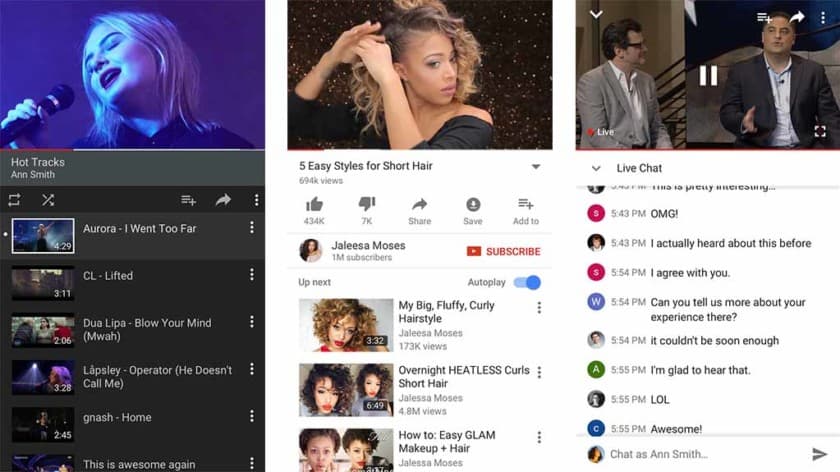Toggle shuffle for the Hot Tracks playlist
The height and width of the screenshot is (472, 840).
tap(47, 200)
